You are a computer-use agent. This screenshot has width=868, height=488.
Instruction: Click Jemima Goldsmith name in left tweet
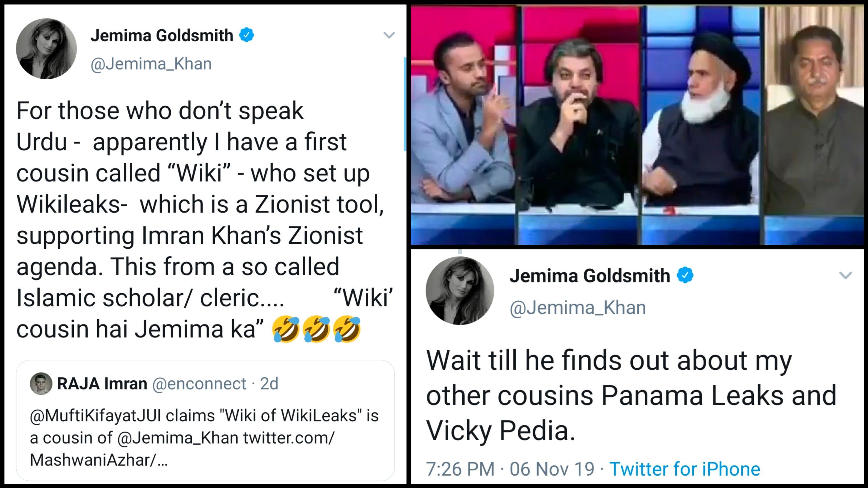click(x=162, y=35)
